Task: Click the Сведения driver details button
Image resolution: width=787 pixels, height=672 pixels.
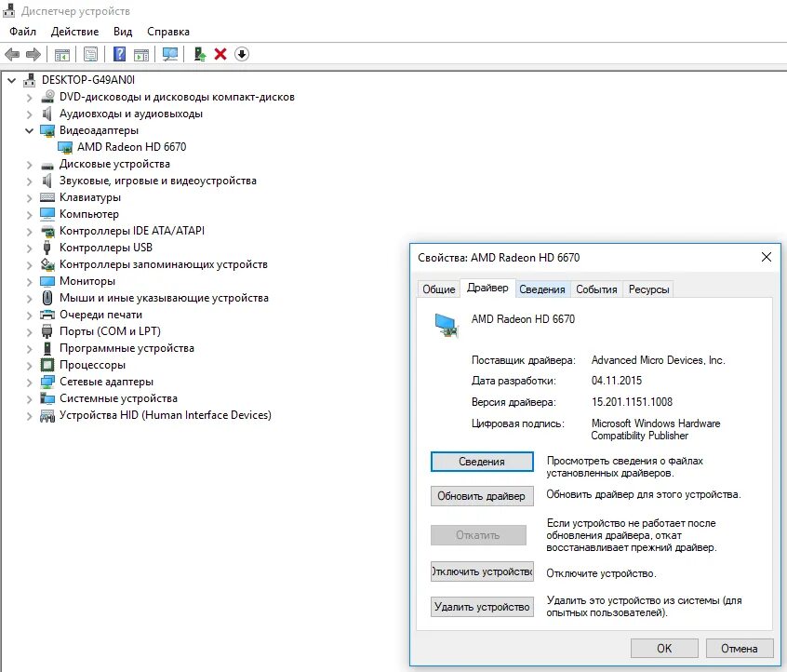Action: (x=482, y=462)
